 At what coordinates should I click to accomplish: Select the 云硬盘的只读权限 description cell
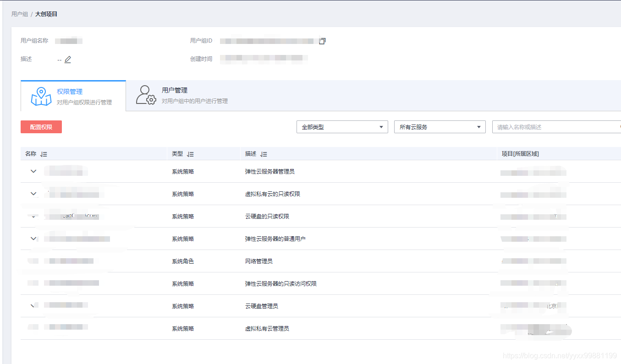pos(267,217)
